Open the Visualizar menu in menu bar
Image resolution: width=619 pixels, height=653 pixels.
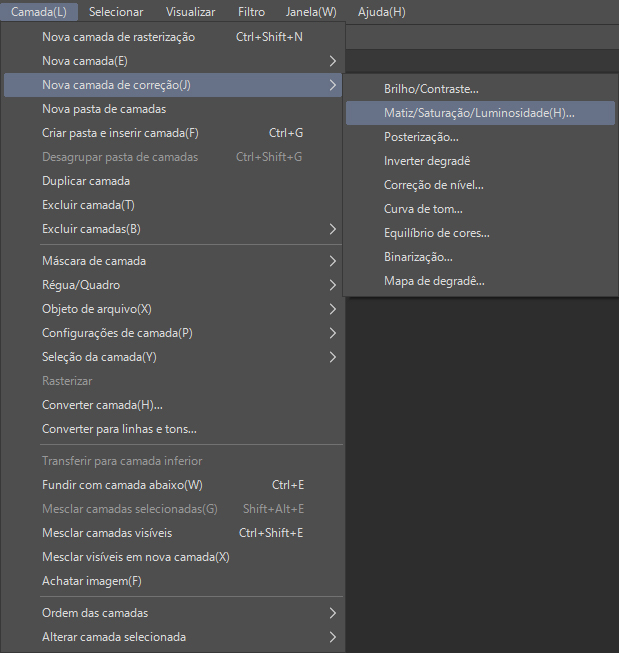pyautogui.click(x=190, y=12)
